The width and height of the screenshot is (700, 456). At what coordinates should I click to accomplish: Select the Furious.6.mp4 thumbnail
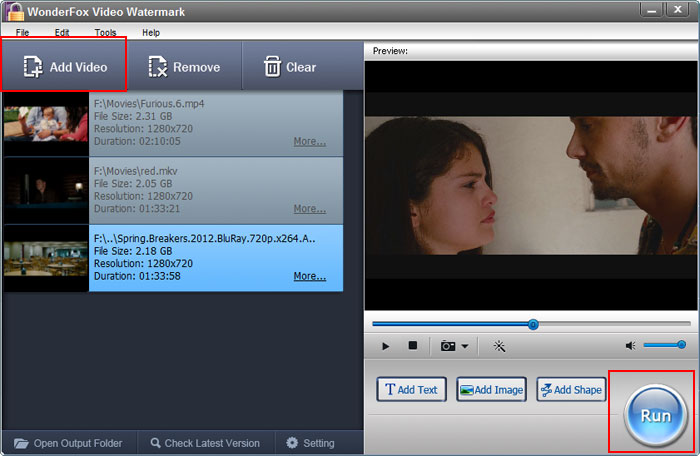click(46, 123)
